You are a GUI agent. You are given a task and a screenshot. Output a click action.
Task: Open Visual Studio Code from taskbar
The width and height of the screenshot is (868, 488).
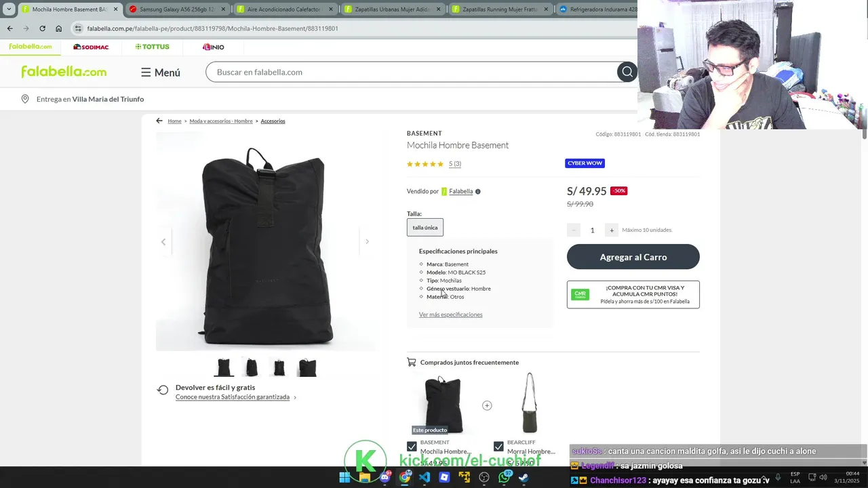pyautogui.click(x=425, y=477)
